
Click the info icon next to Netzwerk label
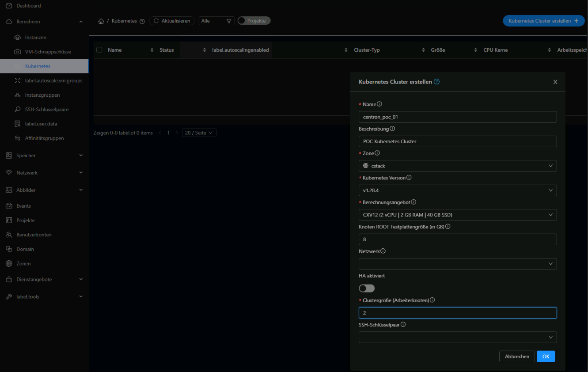[383, 251]
